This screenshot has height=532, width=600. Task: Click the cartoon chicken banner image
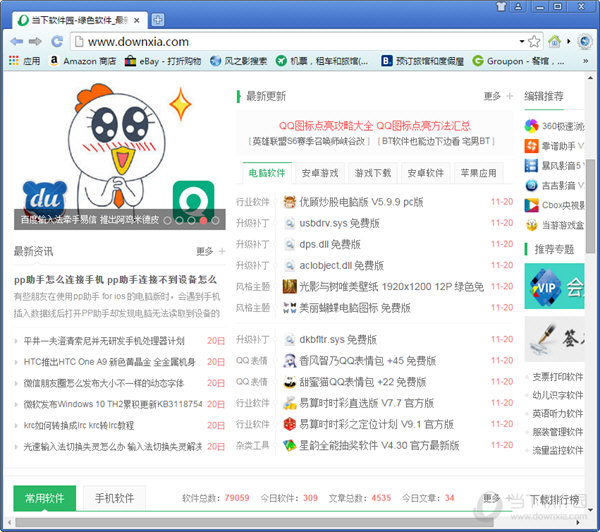[119, 153]
